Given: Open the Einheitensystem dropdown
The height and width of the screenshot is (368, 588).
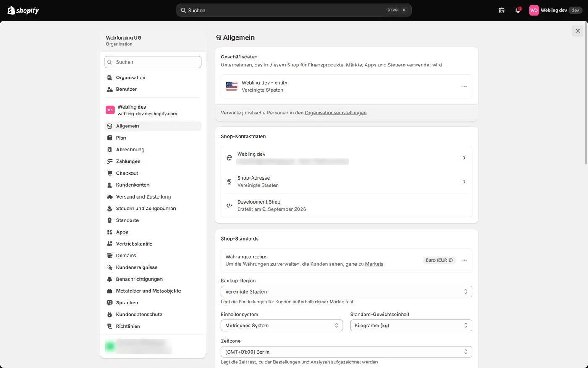Looking at the screenshot, I should [x=282, y=326].
